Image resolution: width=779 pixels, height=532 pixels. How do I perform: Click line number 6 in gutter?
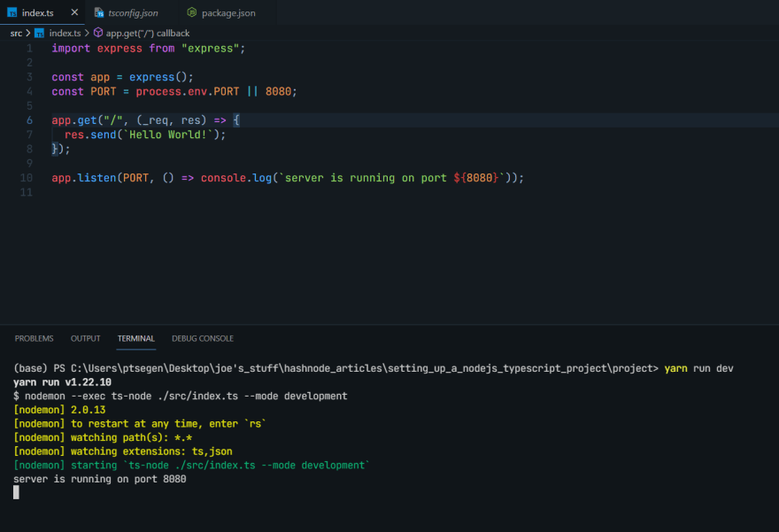[29, 120]
